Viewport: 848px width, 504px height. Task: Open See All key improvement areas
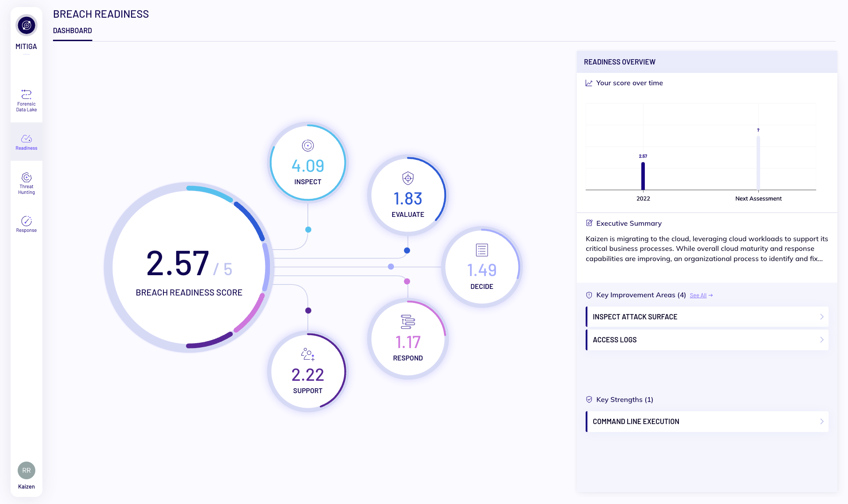click(x=698, y=295)
